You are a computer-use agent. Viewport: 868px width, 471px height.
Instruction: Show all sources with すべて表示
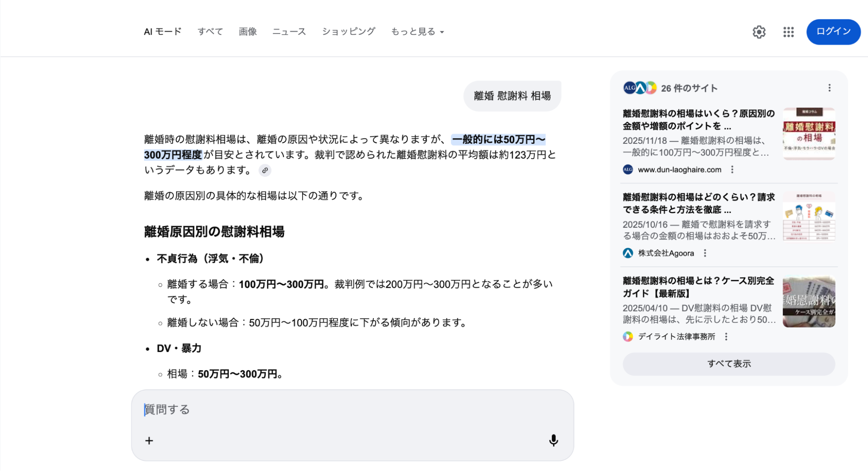[x=728, y=364]
